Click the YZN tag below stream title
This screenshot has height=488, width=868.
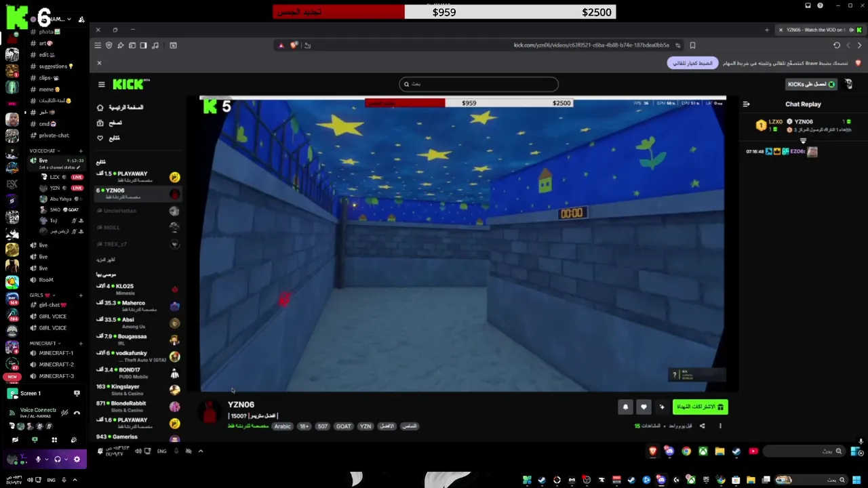pos(366,426)
